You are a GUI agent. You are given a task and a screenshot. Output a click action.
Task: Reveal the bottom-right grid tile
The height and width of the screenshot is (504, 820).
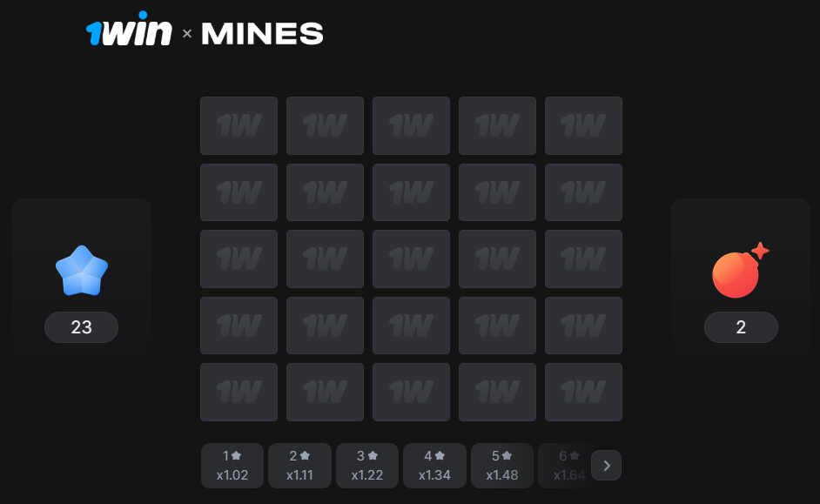[583, 392]
